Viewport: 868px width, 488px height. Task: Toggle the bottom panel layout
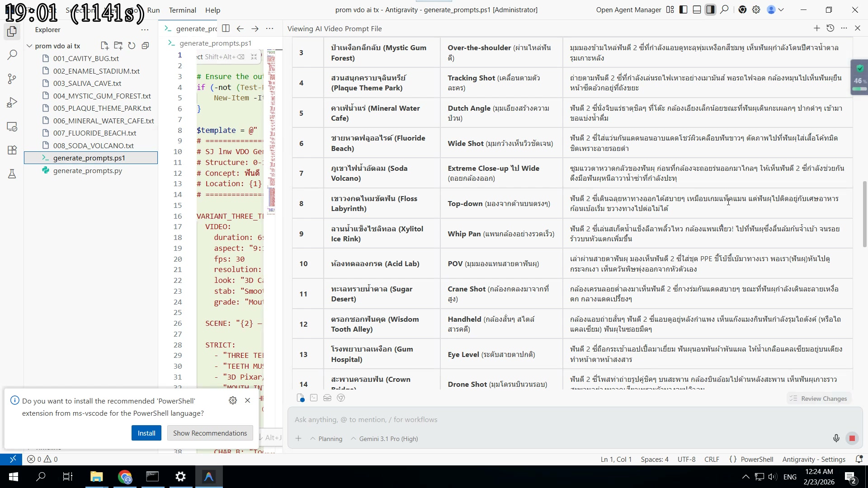[x=697, y=10]
